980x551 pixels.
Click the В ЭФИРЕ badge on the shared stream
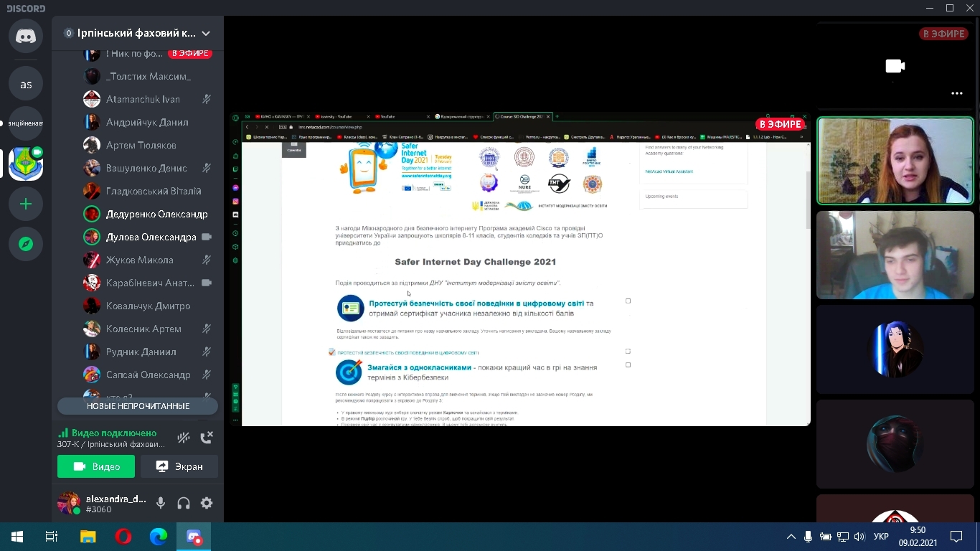tap(781, 124)
